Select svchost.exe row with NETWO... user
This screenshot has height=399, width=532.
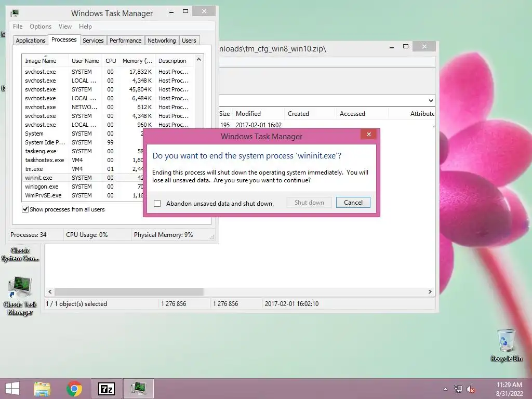point(109,107)
